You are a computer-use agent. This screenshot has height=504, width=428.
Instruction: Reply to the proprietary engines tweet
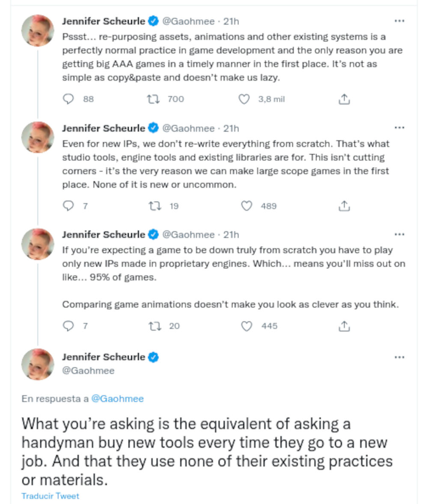[x=68, y=326]
